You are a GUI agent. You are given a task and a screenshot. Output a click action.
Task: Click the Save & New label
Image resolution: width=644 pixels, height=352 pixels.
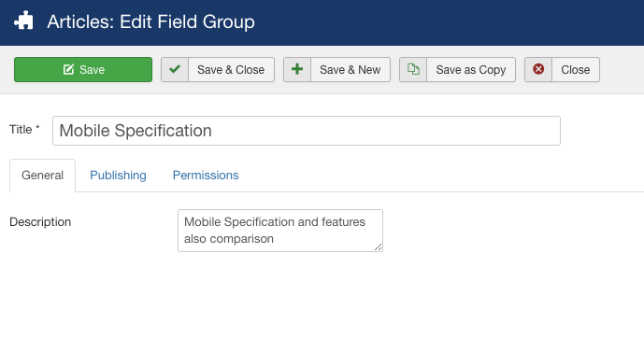pos(350,70)
